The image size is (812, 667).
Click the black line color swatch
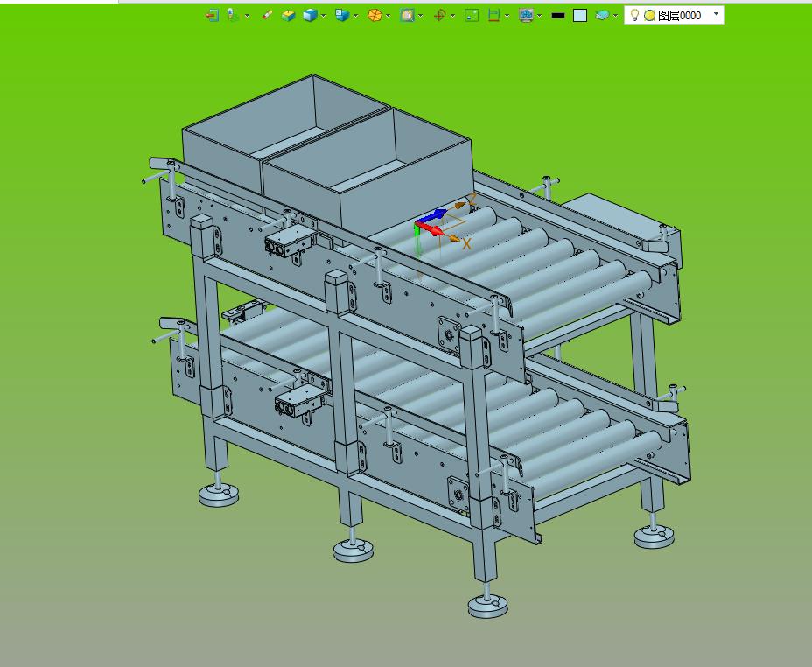[x=557, y=16]
